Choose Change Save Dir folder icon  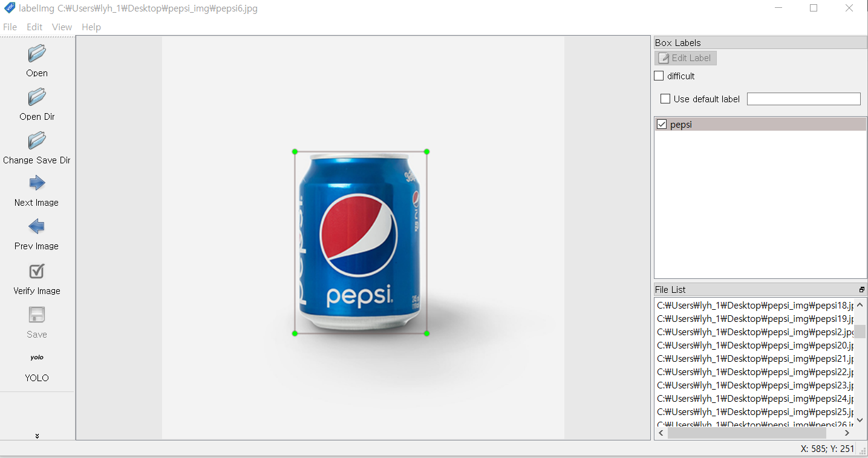click(x=37, y=140)
